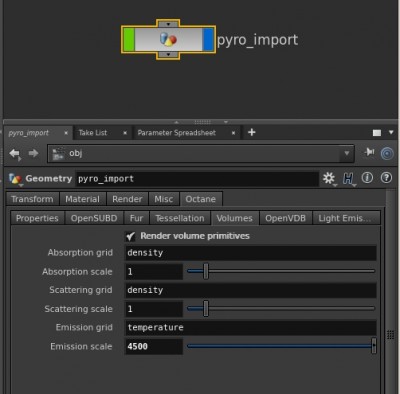Click the Emission grid temperature field
Viewport: 400px width, 394px height.
tap(251, 327)
